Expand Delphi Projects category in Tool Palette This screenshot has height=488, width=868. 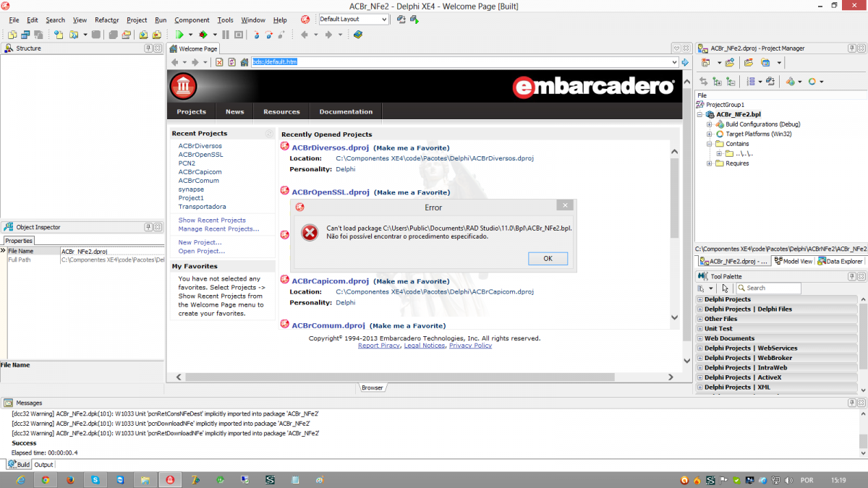coord(700,299)
